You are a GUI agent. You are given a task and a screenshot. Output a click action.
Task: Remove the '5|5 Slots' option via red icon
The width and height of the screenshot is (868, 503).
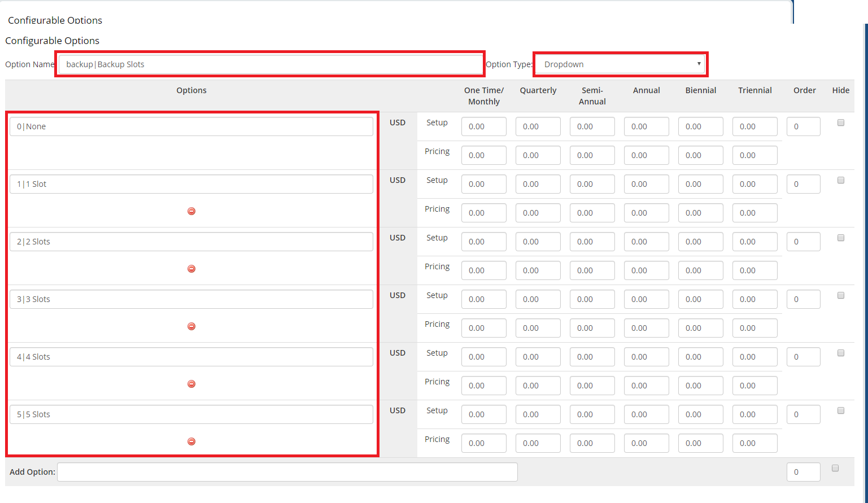[x=191, y=441]
